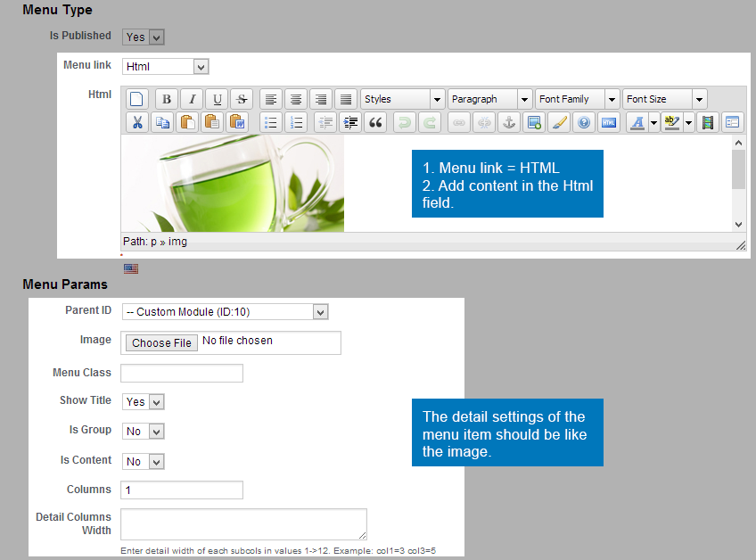Change the Show Title Yes selector

[x=143, y=402]
